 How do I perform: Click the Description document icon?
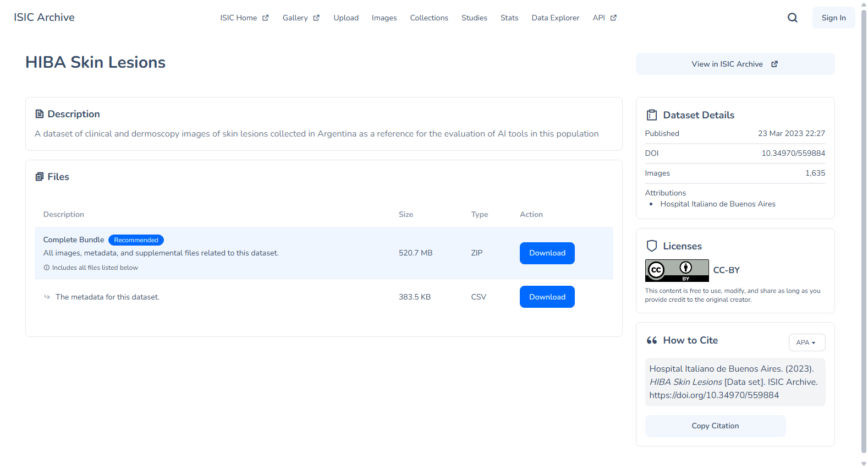40,114
